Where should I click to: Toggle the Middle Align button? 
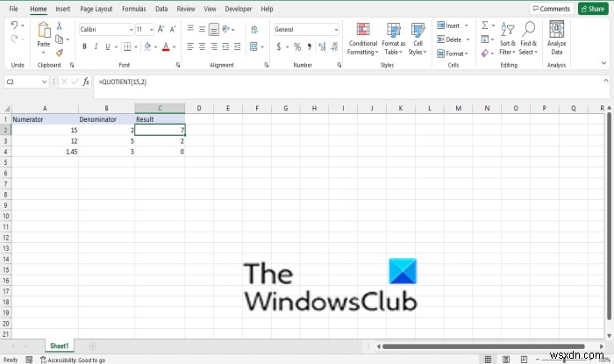tap(202, 29)
